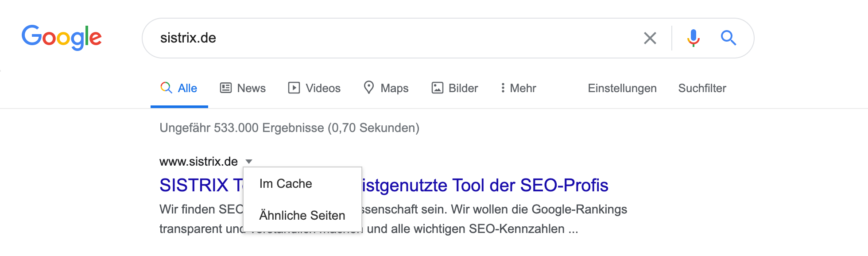Click the map pin icon beside Maps
The height and width of the screenshot is (256, 868).
tap(368, 88)
